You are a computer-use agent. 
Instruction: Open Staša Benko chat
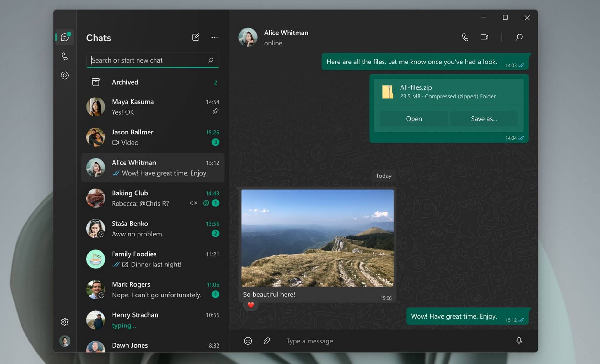point(153,229)
